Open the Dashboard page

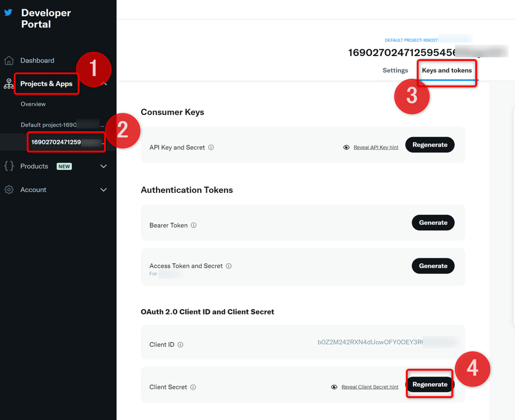[x=37, y=61]
